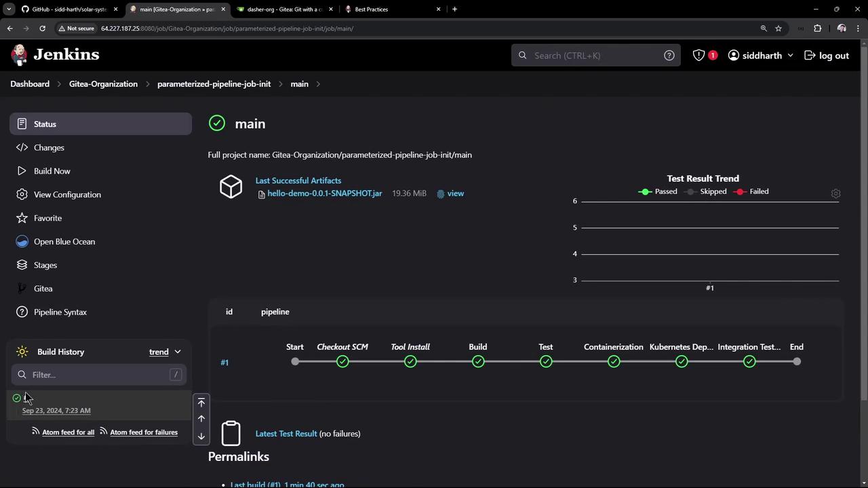This screenshot has height=488, width=868.
Task: Click Build Now in sidebar
Action: coord(52,171)
